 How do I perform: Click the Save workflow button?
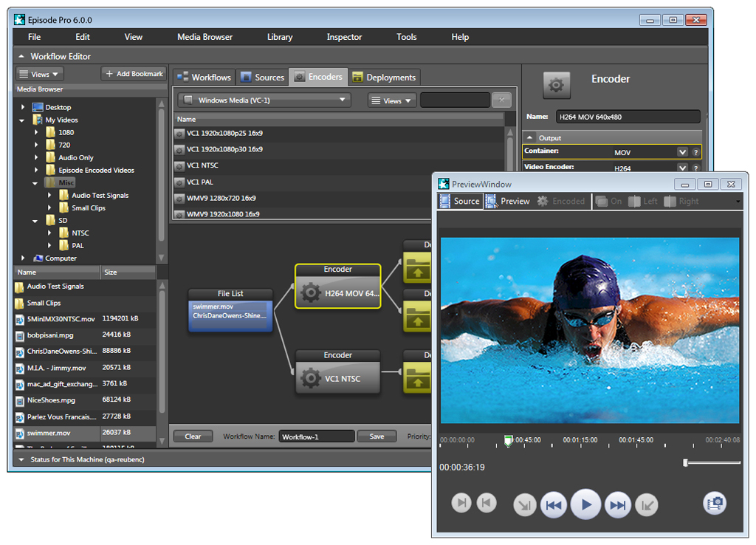click(x=377, y=436)
